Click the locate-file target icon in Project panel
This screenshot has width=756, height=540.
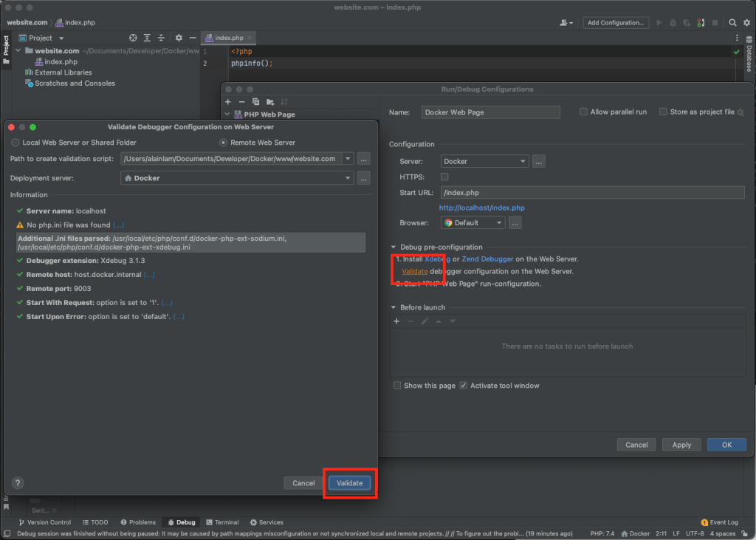tap(133, 38)
